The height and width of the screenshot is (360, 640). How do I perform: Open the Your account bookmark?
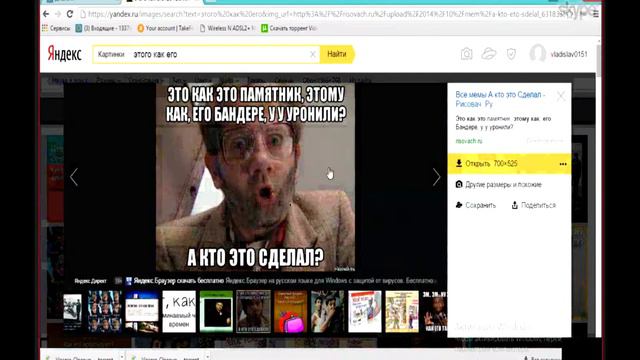pos(164,28)
